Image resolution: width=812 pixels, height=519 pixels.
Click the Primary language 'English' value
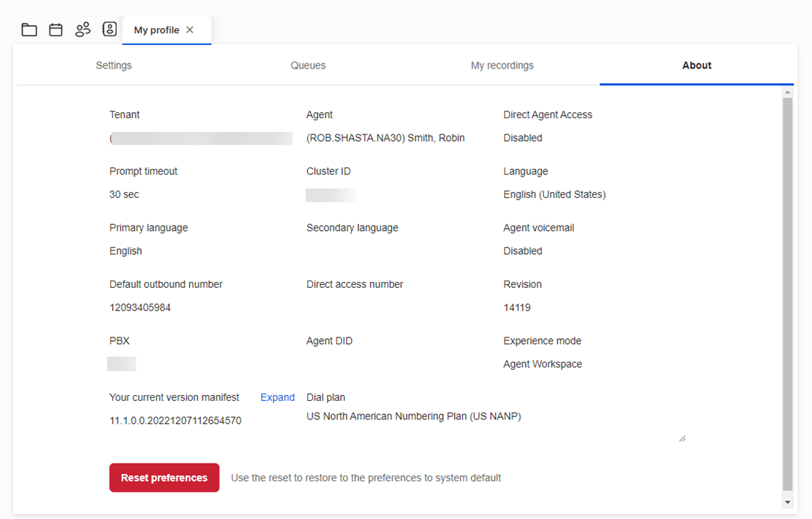point(125,251)
